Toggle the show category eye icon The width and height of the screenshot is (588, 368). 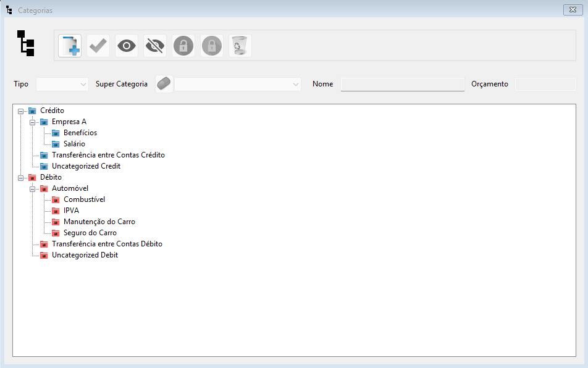click(127, 46)
